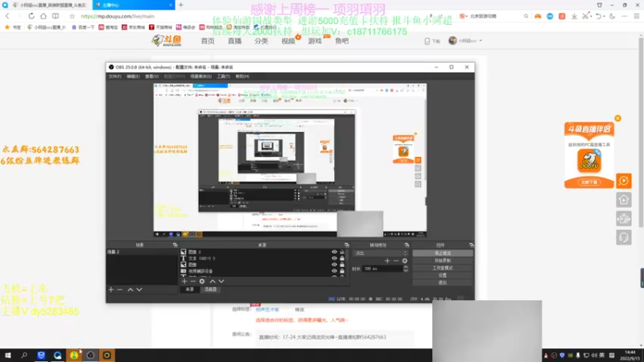This screenshot has height=362, width=644.
Task: Click the 停止推流 button in OBS controls
Action: (x=442, y=253)
